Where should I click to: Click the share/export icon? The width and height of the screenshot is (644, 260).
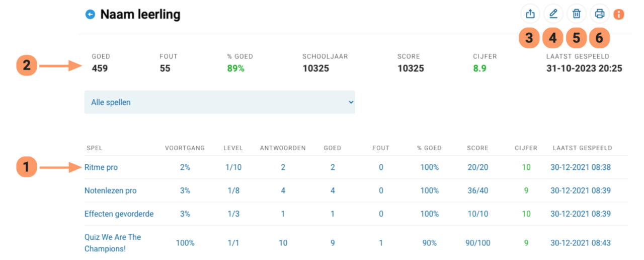click(x=530, y=14)
